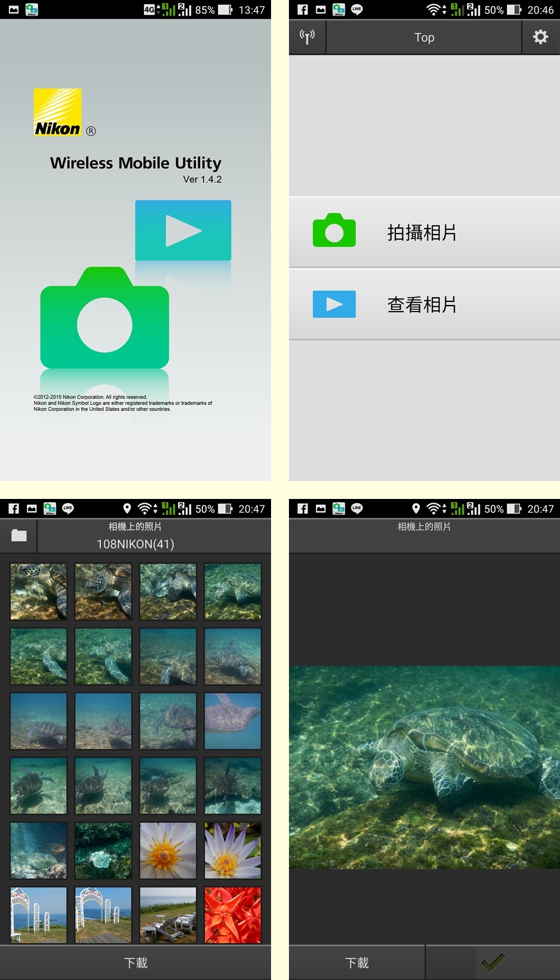
Task: Open settings gear in Top screen
Action: [541, 37]
